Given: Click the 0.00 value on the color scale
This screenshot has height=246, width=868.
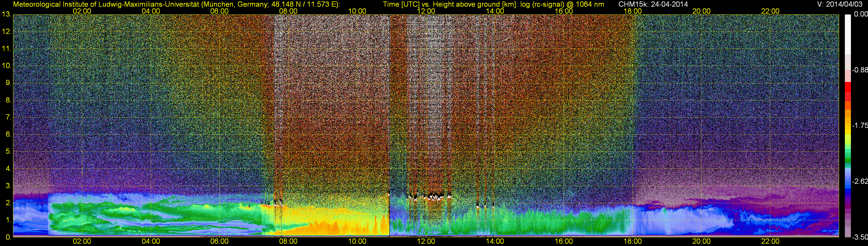Looking at the screenshot, I should click(860, 14).
